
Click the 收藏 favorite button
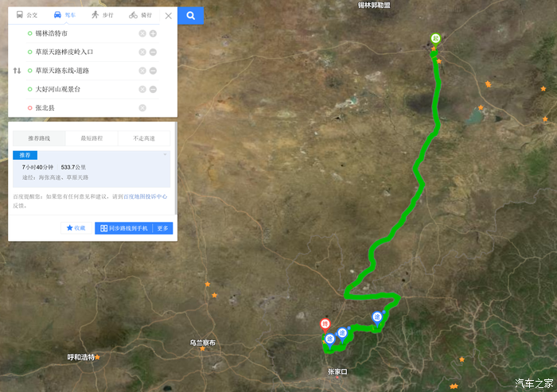(x=76, y=228)
